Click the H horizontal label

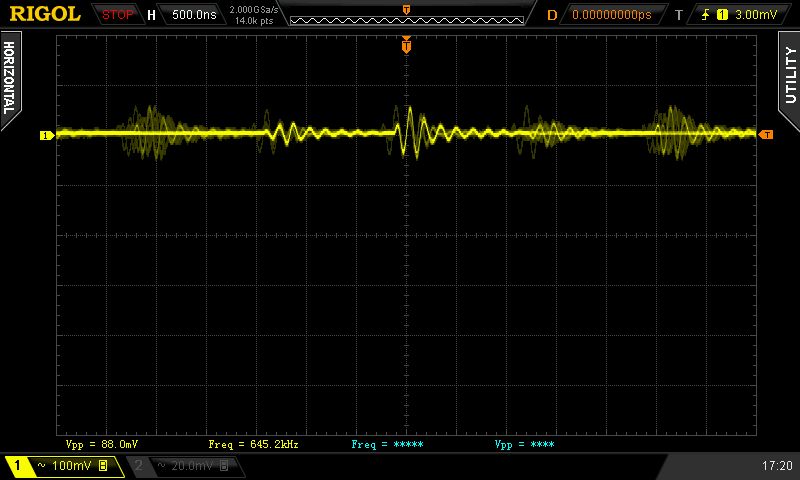[151, 15]
